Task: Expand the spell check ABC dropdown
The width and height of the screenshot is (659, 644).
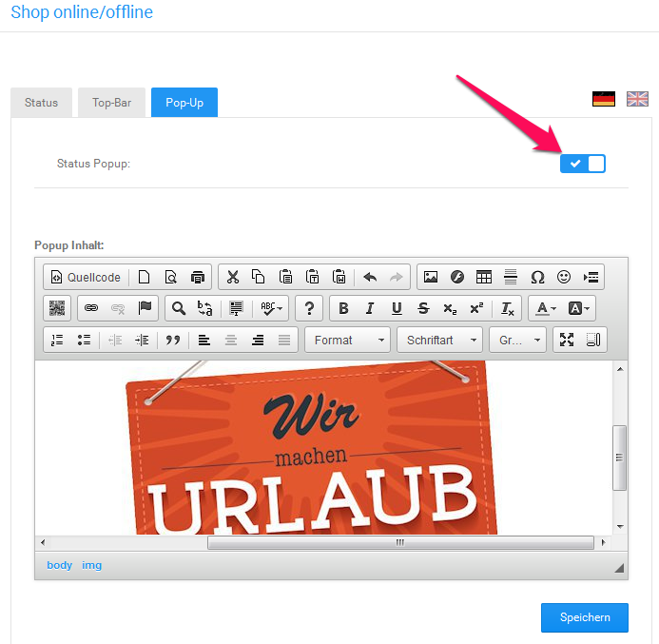Action: [272, 308]
